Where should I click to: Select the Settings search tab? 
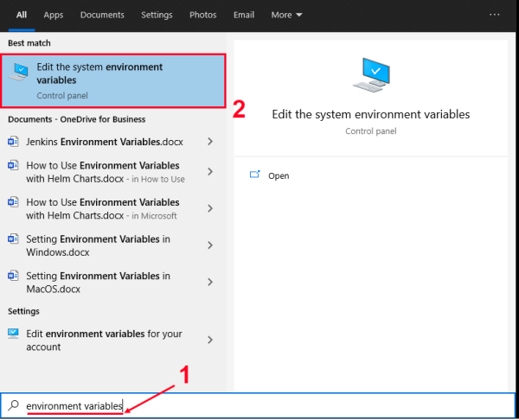coord(157,15)
